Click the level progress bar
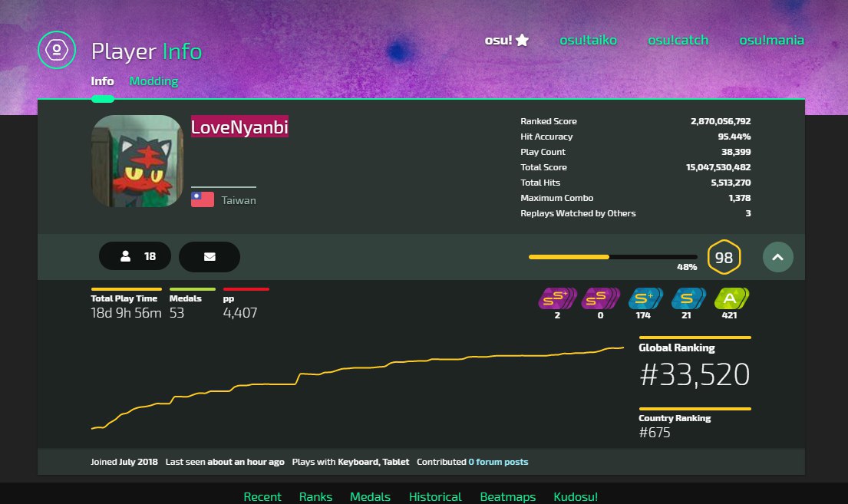 [x=612, y=257]
